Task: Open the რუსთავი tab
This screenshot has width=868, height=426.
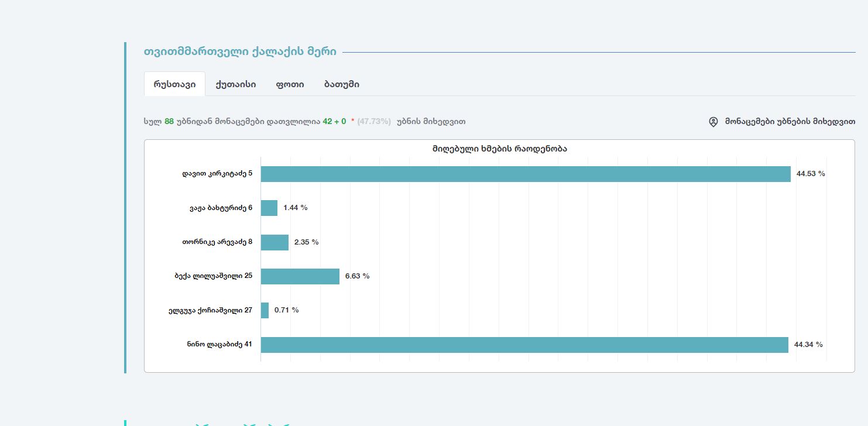Action: tap(174, 84)
